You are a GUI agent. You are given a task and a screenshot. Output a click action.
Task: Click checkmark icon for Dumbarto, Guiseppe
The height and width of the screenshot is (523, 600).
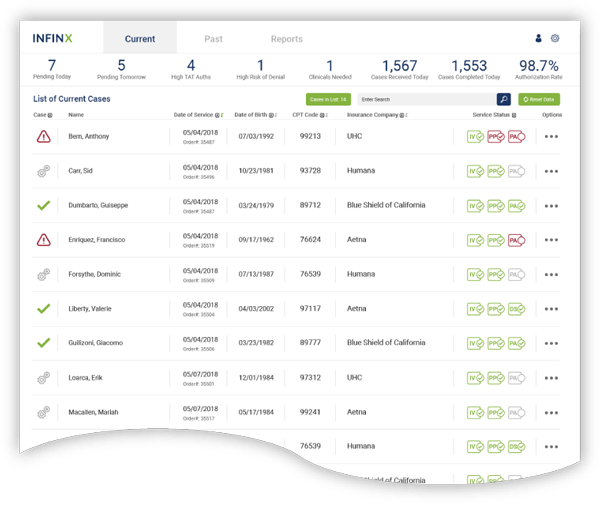coord(44,205)
